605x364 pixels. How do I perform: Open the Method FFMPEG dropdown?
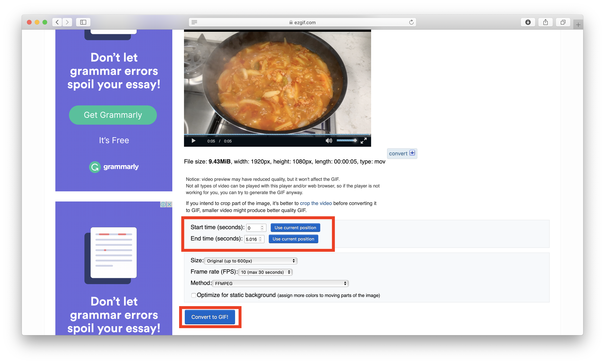[x=280, y=283]
